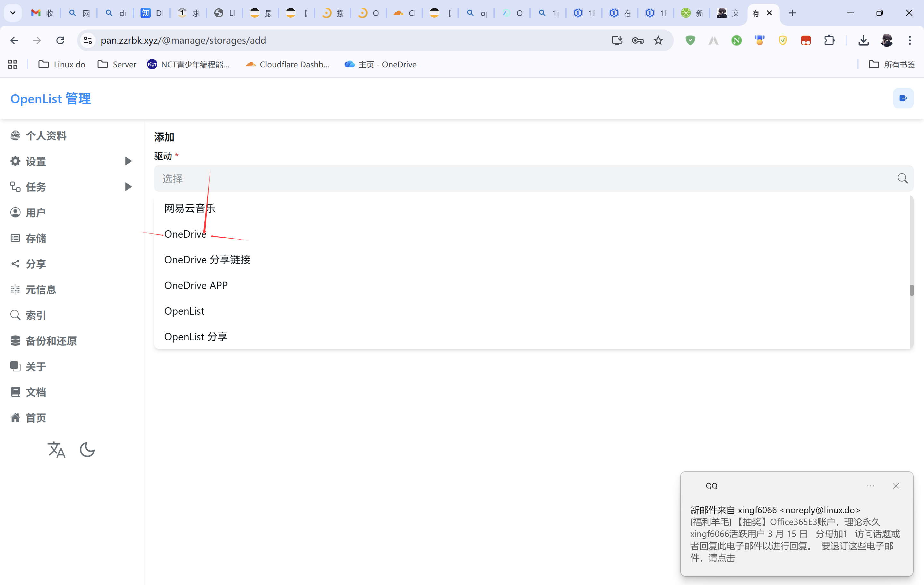The height and width of the screenshot is (585, 924).
Task: Open 首页 in the sidebar
Action: (36, 418)
